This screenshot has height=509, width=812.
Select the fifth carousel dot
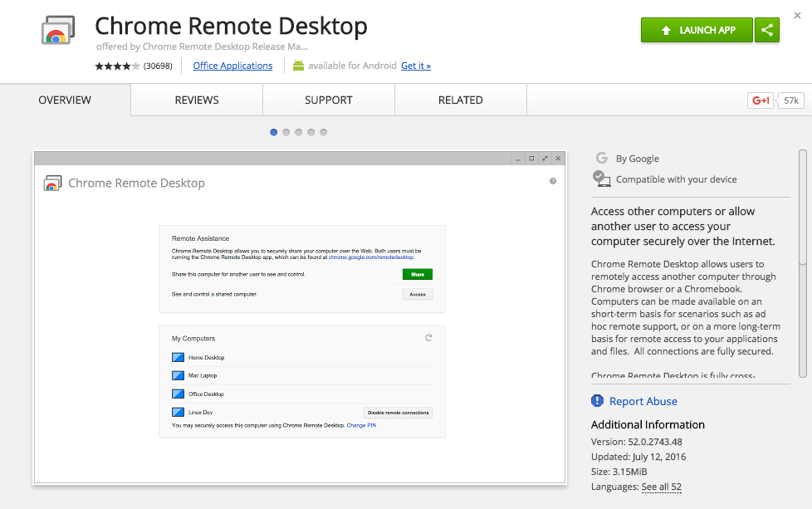point(323,132)
